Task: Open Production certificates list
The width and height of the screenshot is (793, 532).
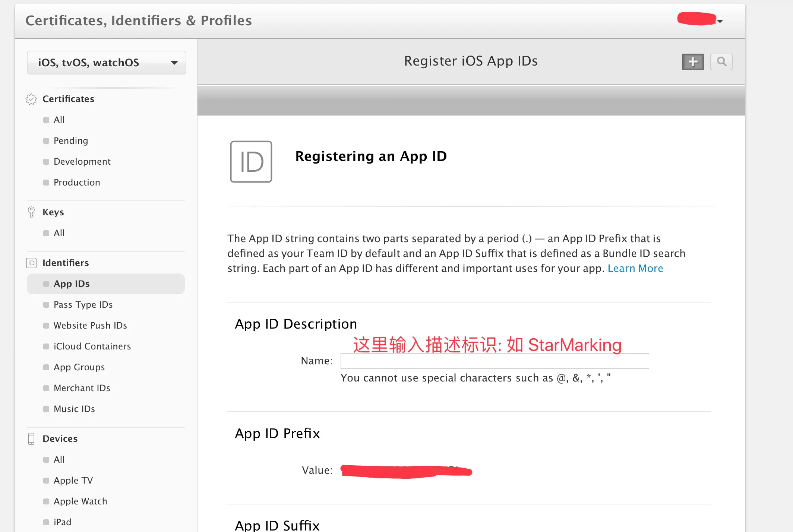Action: click(x=77, y=183)
